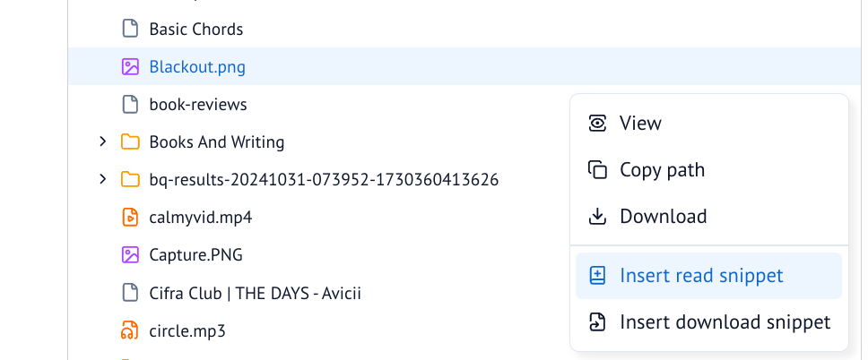Expand the Books And Writing folder chevron

click(102, 141)
